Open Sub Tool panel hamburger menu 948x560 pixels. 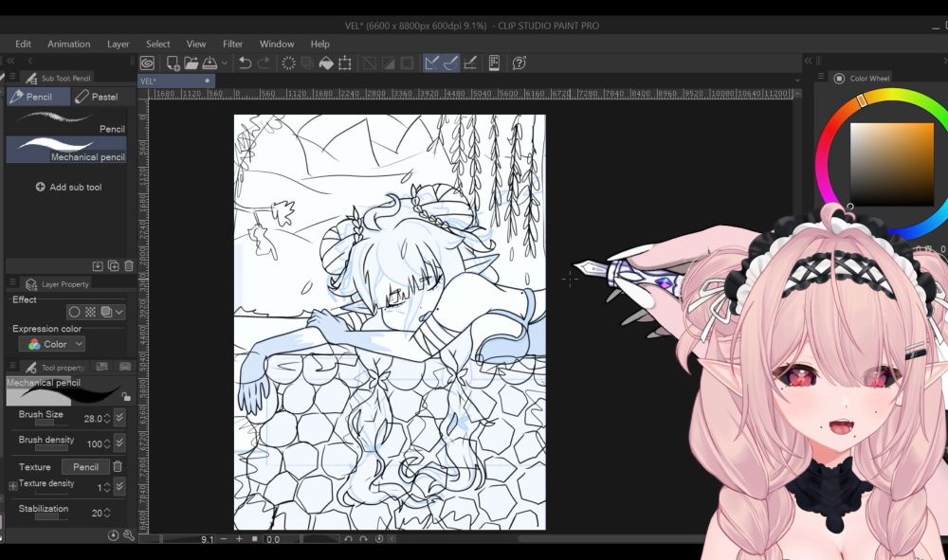coord(12,77)
